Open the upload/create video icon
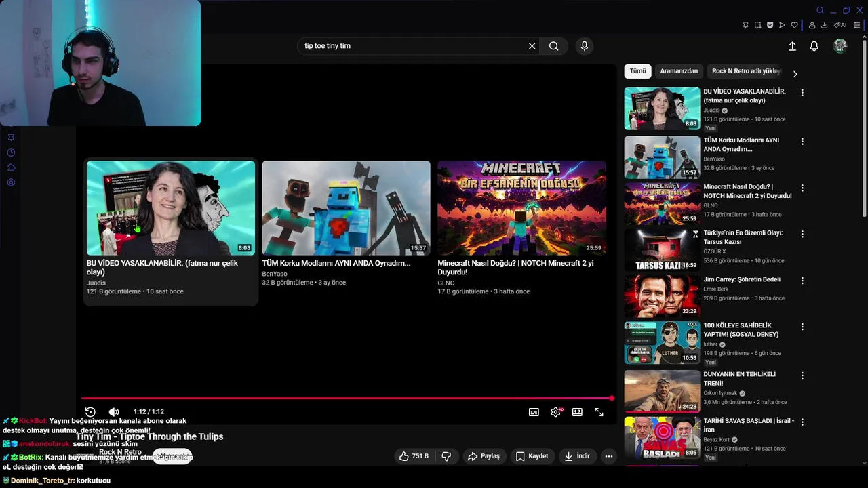 tap(792, 46)
